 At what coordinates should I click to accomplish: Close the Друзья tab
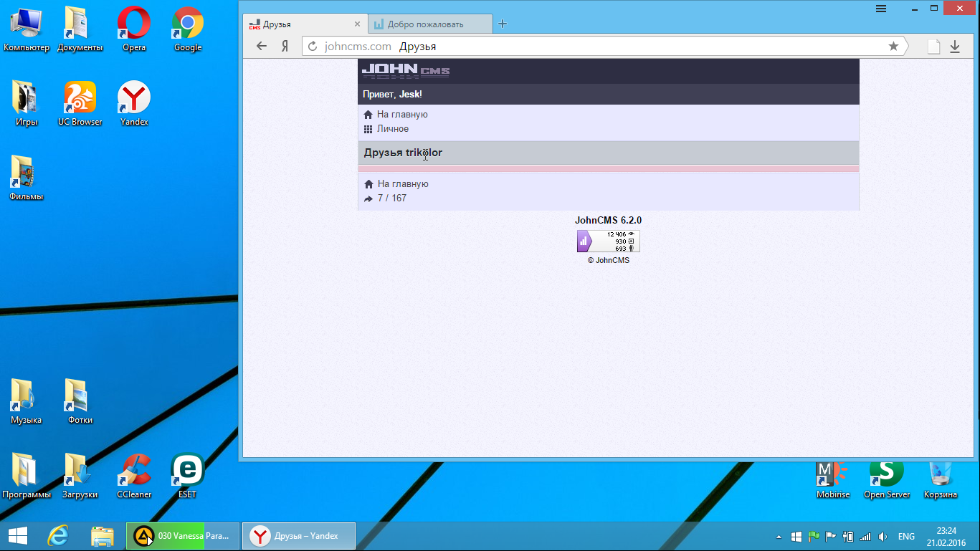tap(357, 24)
